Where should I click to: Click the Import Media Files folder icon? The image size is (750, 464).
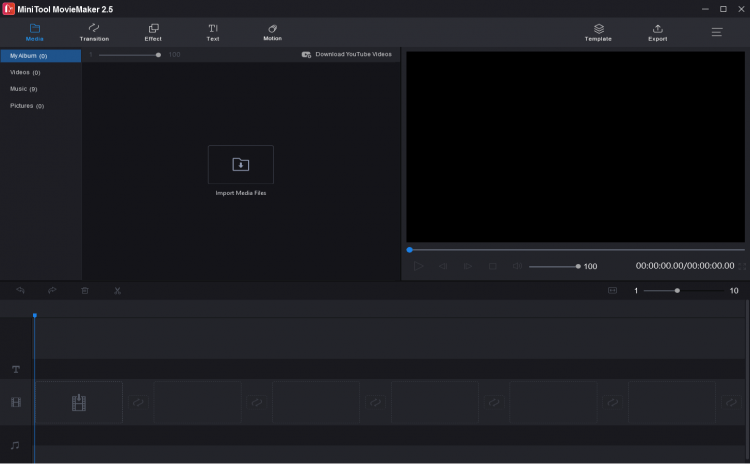pos(240,164)
